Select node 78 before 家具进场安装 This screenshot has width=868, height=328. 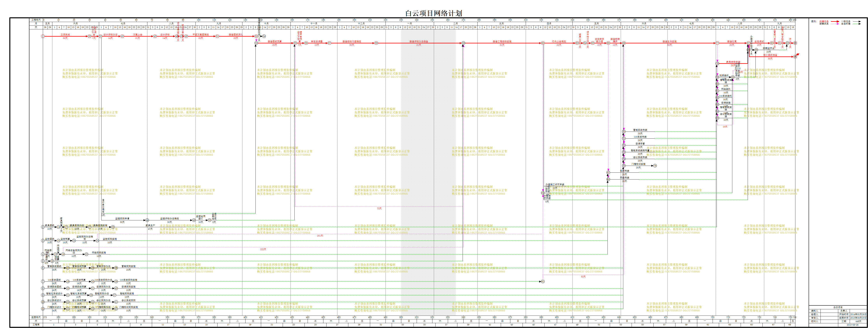[717, 63]
